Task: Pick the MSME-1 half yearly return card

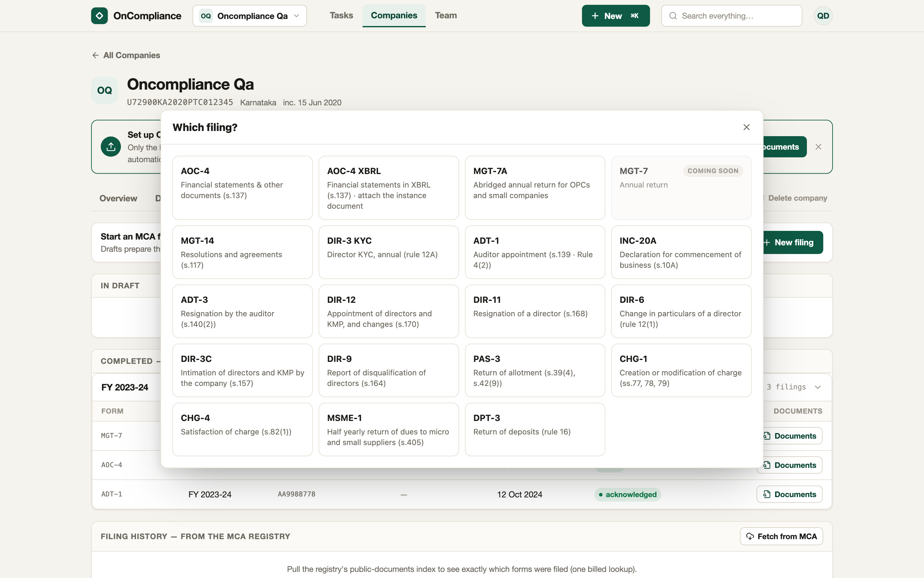Action: pyautogui.click(x=389, y=429)
